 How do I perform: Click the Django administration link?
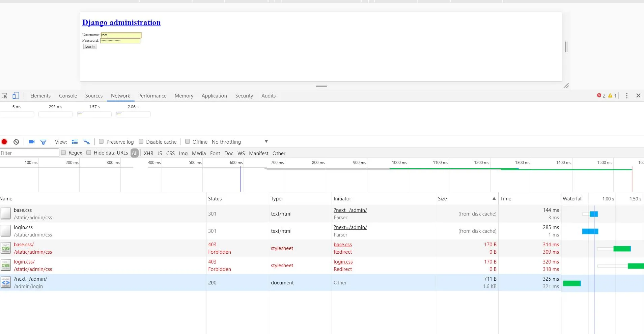pyautogui.click(x=121, y=23)
